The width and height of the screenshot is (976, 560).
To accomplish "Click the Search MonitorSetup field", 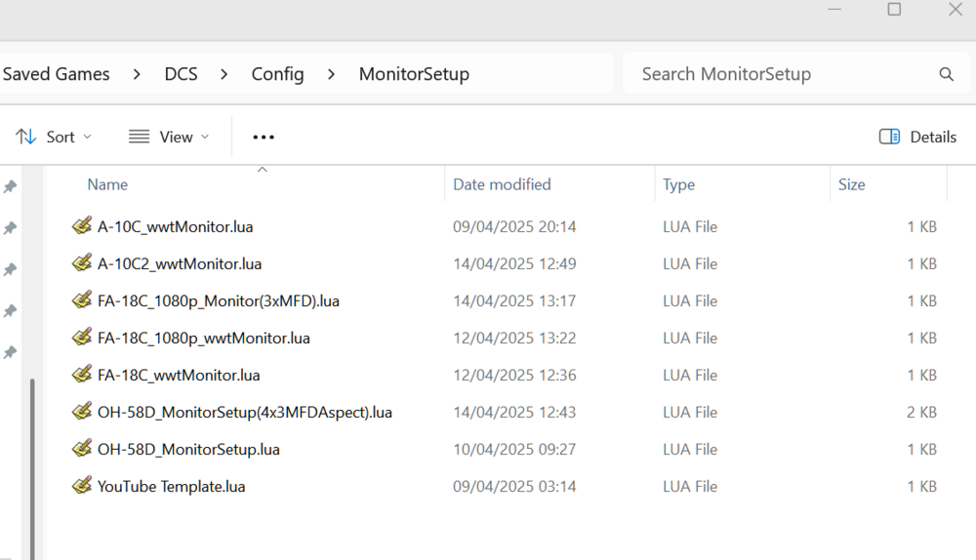I will pos(781,74).
